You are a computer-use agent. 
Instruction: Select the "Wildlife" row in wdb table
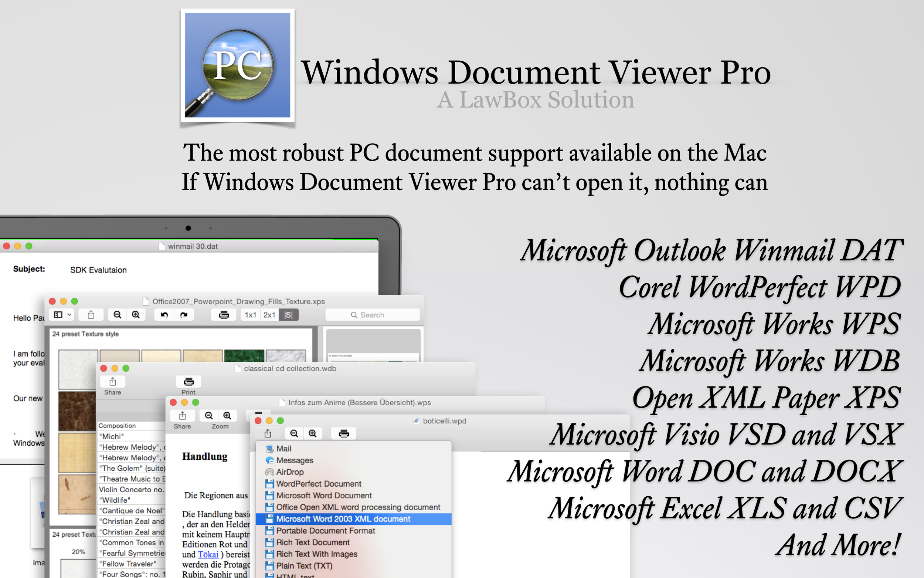131,500
